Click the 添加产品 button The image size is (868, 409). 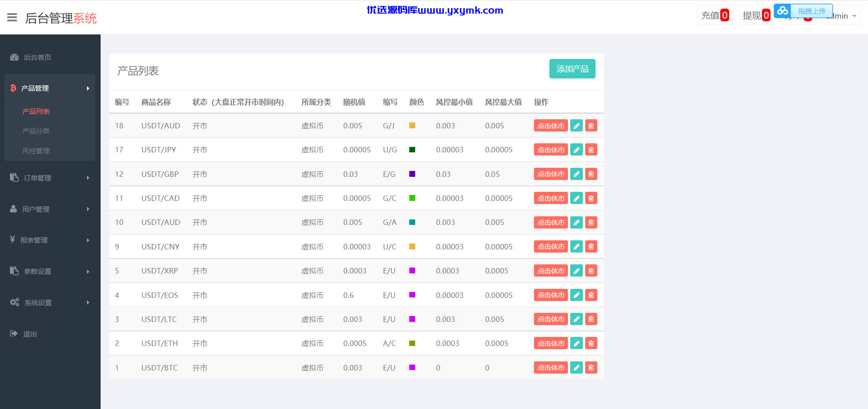(572, 69)
